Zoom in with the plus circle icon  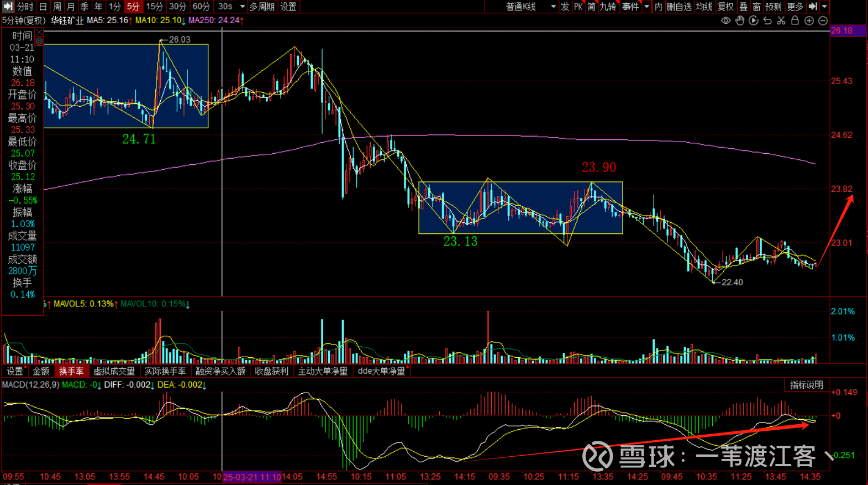click(x=809, y=20)
